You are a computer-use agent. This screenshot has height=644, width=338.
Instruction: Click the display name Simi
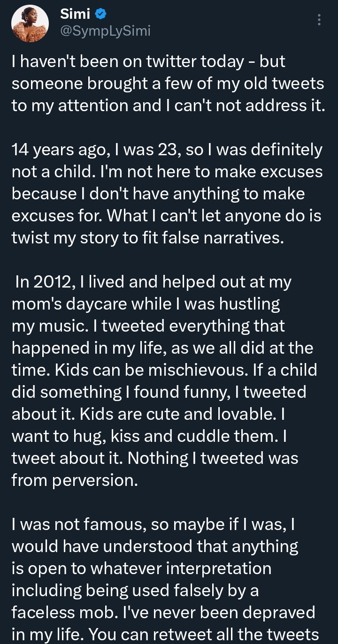coord(75,15)
